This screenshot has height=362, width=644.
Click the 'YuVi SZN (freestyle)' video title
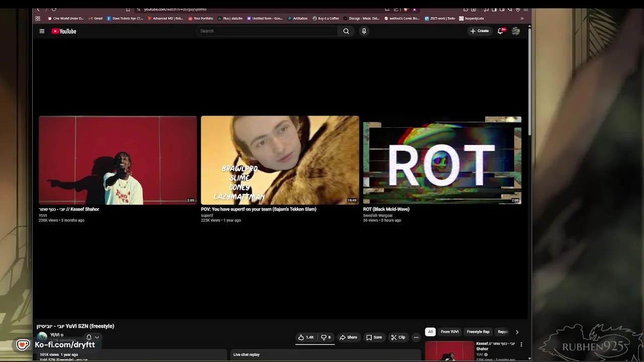(75, 326)
